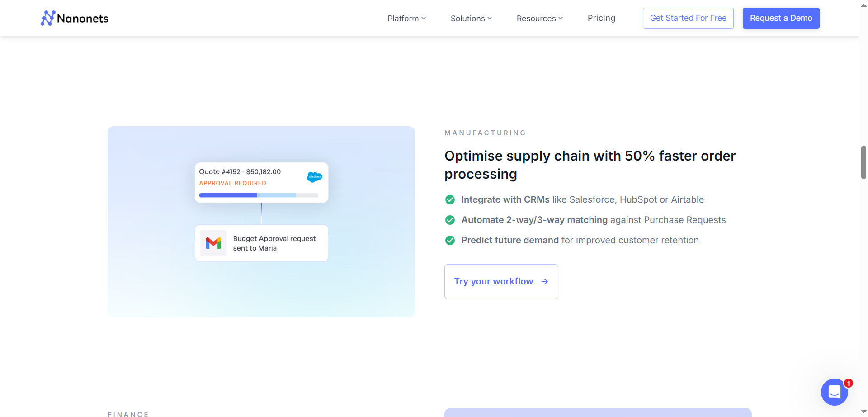Click the Request a Demo button

[781, 18]
